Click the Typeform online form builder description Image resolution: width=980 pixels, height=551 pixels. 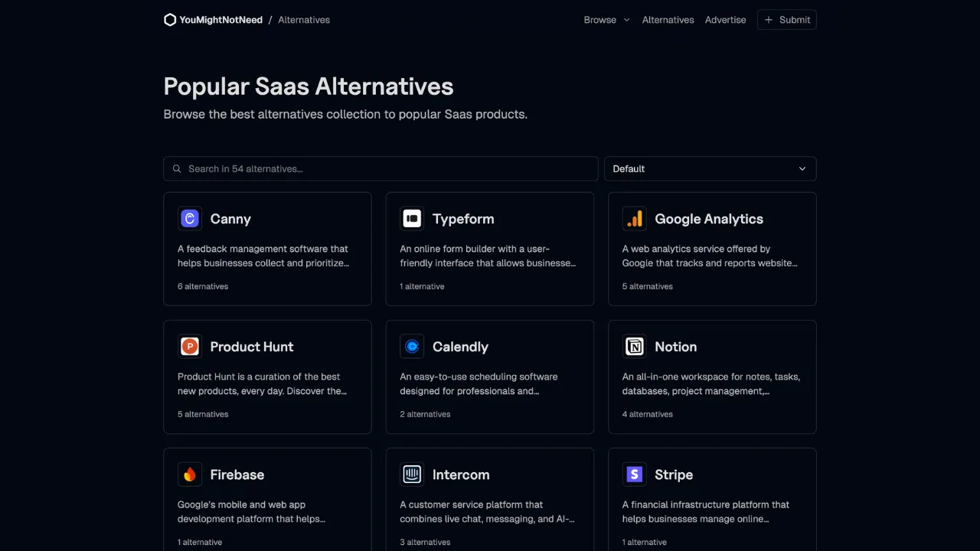point(488,256)
